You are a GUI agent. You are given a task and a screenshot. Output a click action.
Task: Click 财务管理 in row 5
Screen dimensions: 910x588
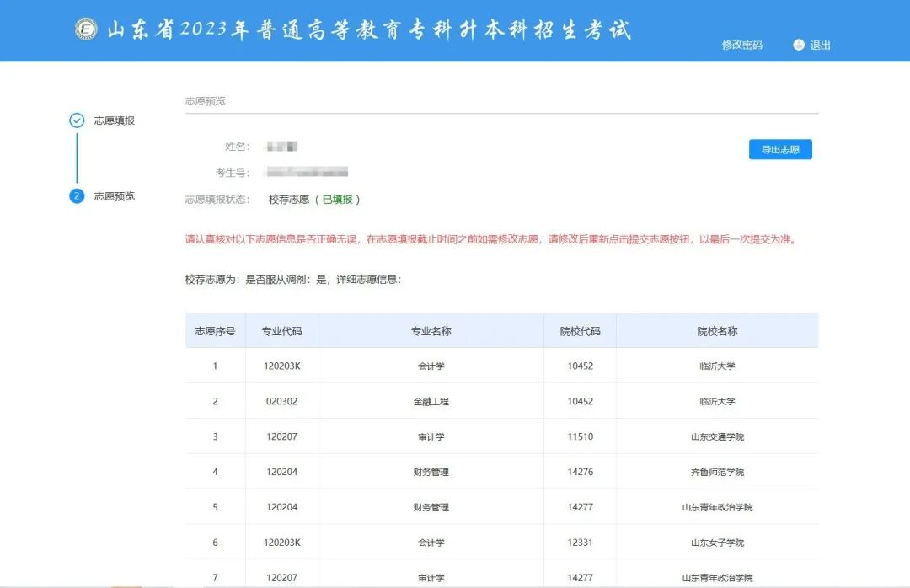click(x=431, y=507)
